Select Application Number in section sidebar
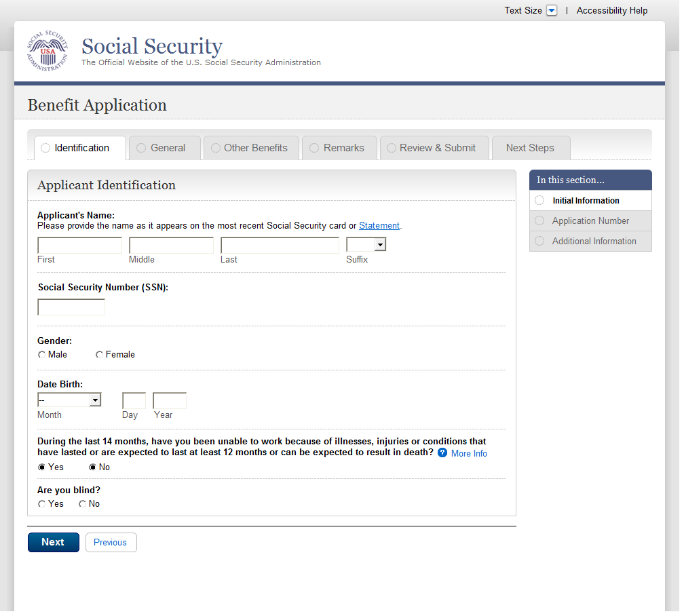684x616 pixels. coord(590,221)
